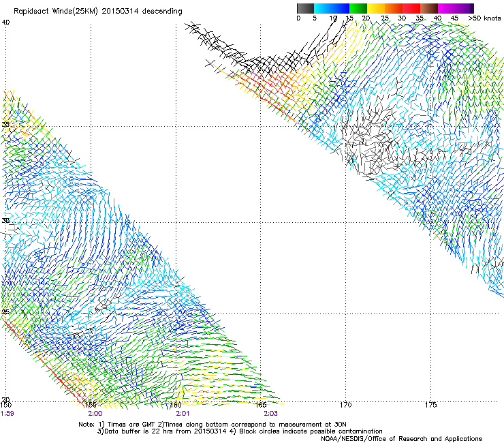
Task: Click the 'NOAA/NESDIS/Office of Research and Applications' credit
Action: click(x=401, y=439)
